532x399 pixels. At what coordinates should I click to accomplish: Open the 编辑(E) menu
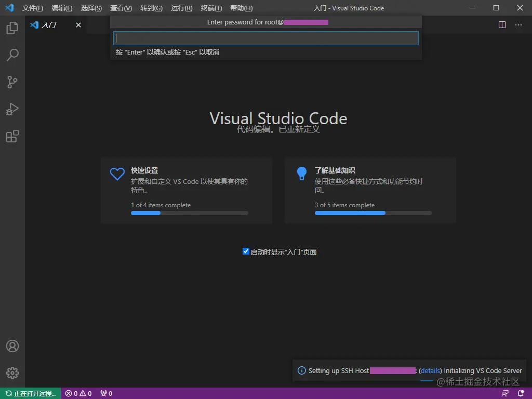62,8
